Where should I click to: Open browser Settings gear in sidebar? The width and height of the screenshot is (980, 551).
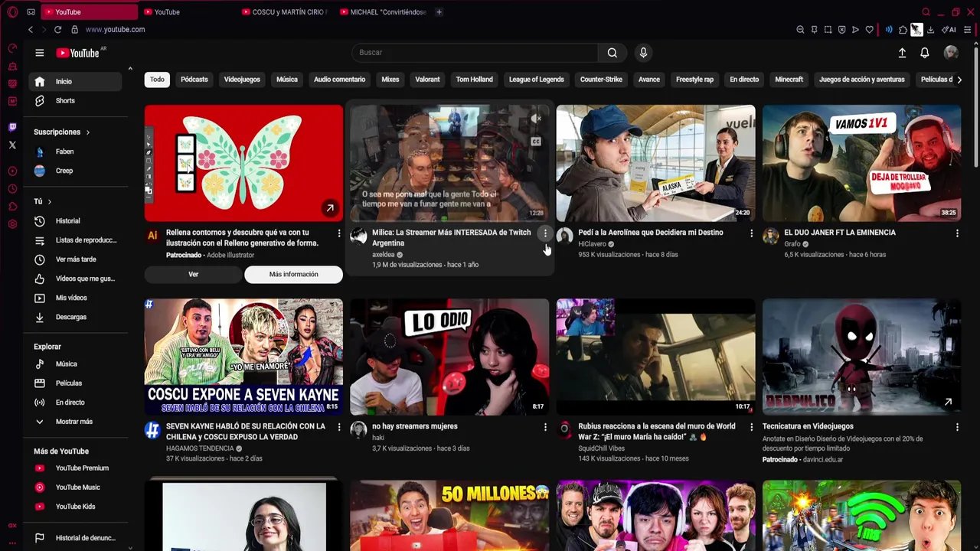tap(12, 224)
